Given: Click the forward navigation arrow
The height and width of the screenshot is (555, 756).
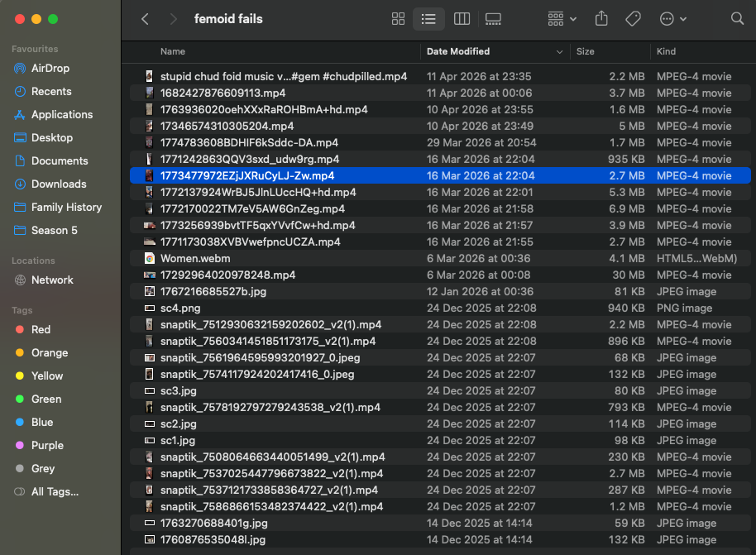Looking at the screenshot, I should [172, 19].
